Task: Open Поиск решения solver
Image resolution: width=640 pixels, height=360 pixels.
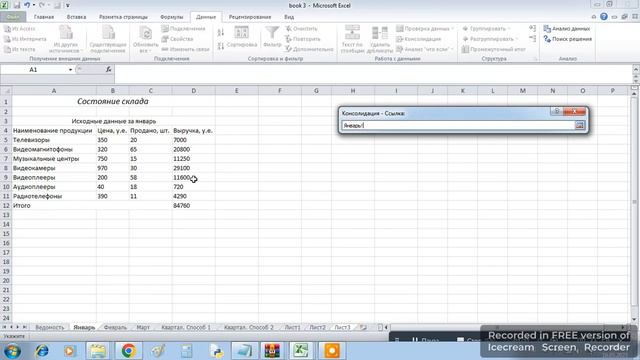Action: coord(568,39)
